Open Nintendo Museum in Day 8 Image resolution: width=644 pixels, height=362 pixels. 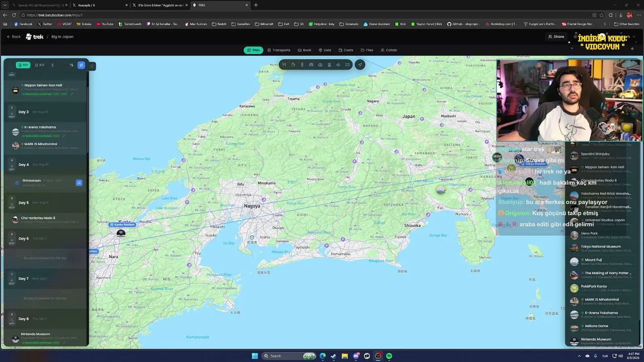tap(46, 338)
